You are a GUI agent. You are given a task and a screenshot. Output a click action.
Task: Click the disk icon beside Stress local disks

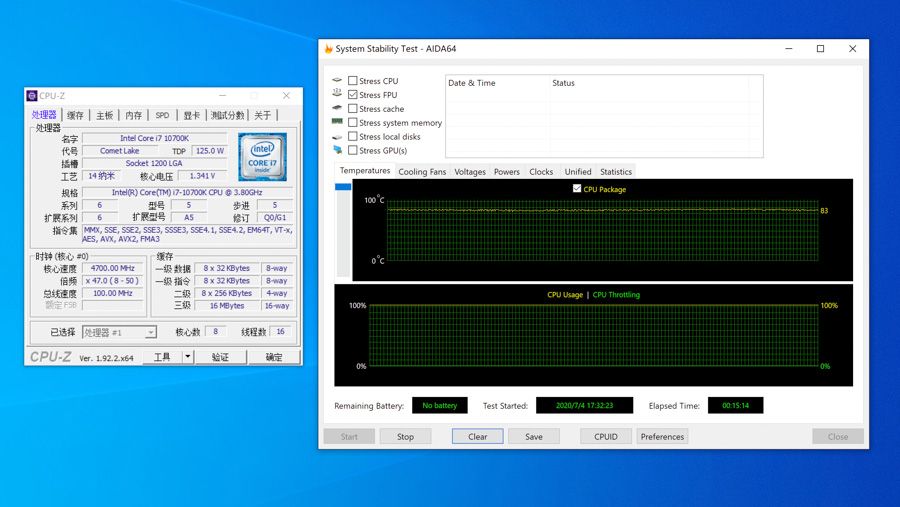click(x=337, y=137)
